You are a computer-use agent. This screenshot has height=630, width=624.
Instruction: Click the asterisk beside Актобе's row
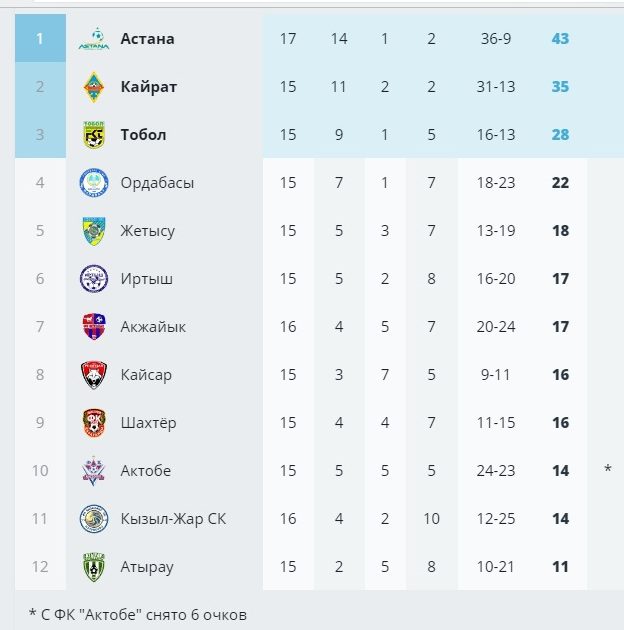tap(608, 470)
